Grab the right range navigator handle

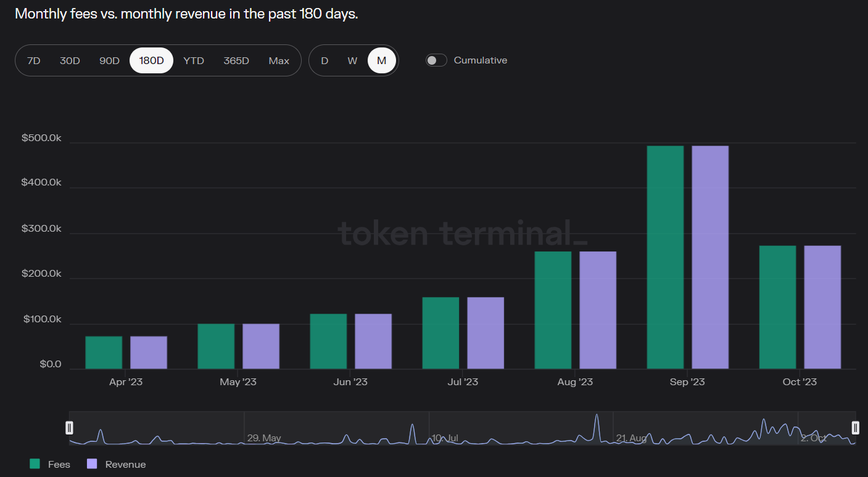coord(855,428)
